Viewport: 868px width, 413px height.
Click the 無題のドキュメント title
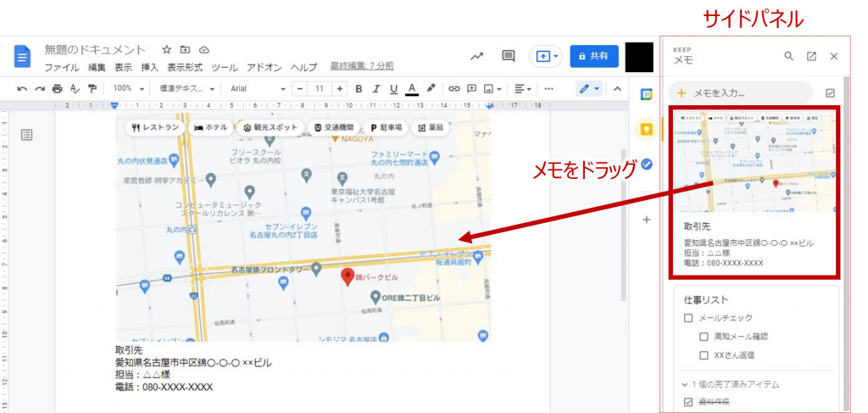pos(95,50)
